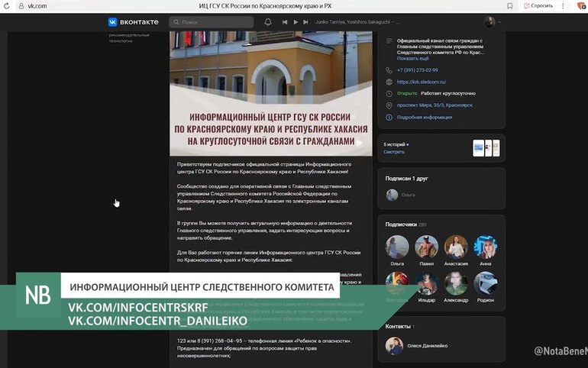Image resolution: width=588 pixels, height=368 pixels.
Task: Bookmark the page with the bookmark icon
Action: coord(509,6)
